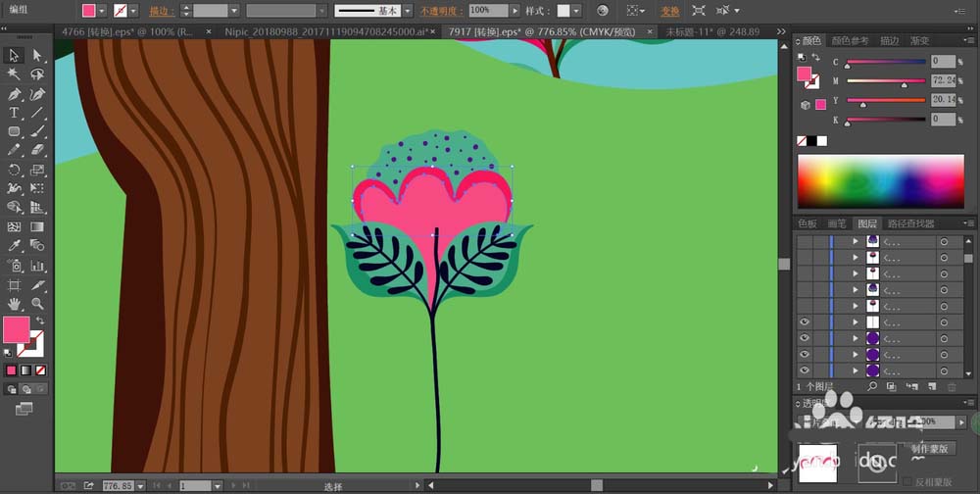Select the Perspective Grid tool
This screenshot has width=980, height=494.
(x=37, y=207)
